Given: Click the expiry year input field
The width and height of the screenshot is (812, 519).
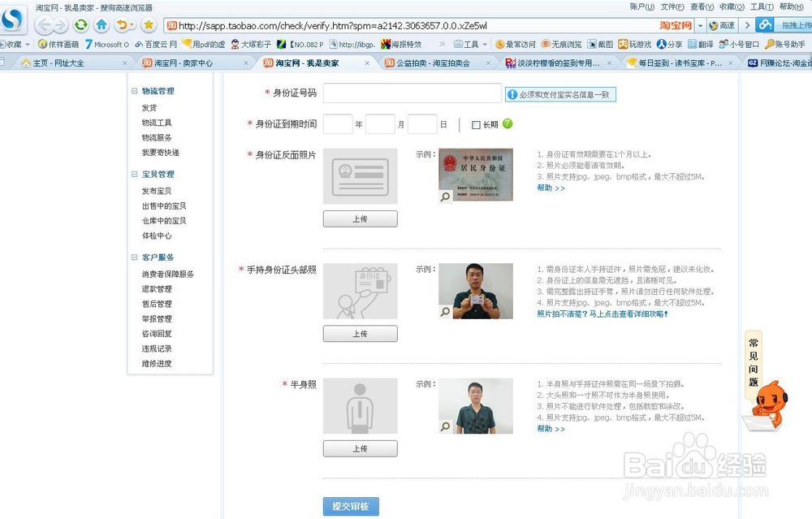Looking at the screenshot, I should [x=338, y=124].
